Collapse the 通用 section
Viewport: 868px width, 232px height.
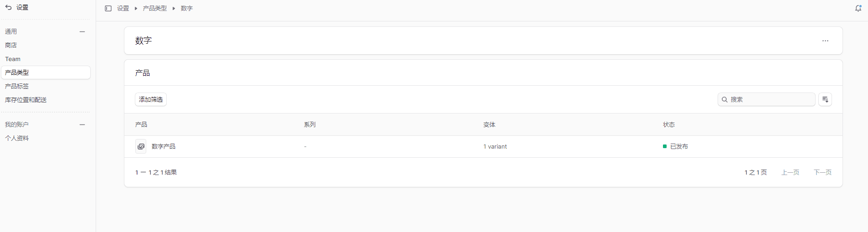pyautogui.click(x=82, y=31)
